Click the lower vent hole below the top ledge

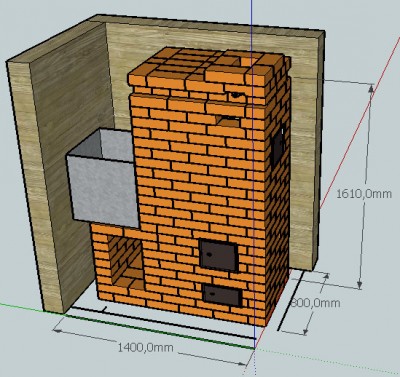coord(229,120)
